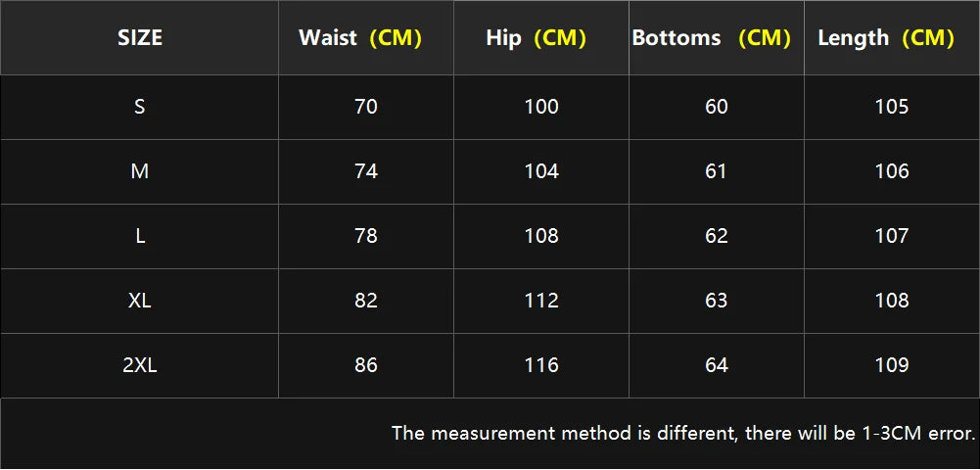980x470 pixels.
Task: Select the Waist (CM) header cell
Action: (x=365, y=38)
